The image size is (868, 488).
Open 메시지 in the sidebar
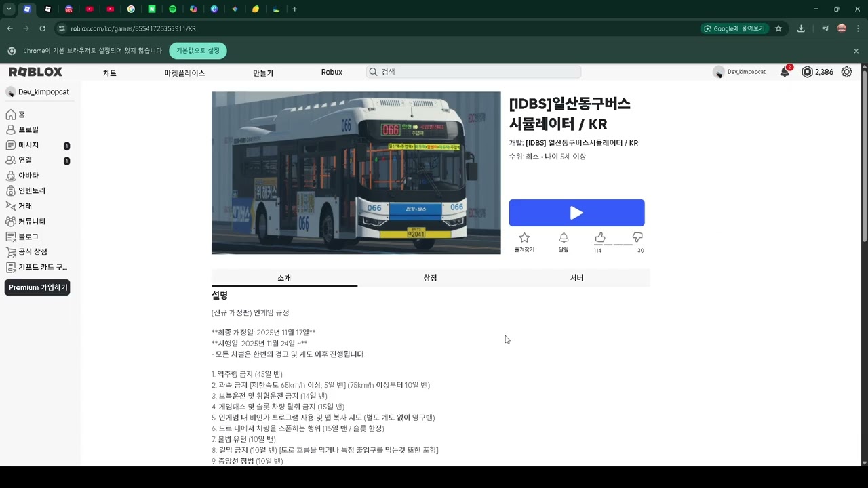click(x=22, y=145)
